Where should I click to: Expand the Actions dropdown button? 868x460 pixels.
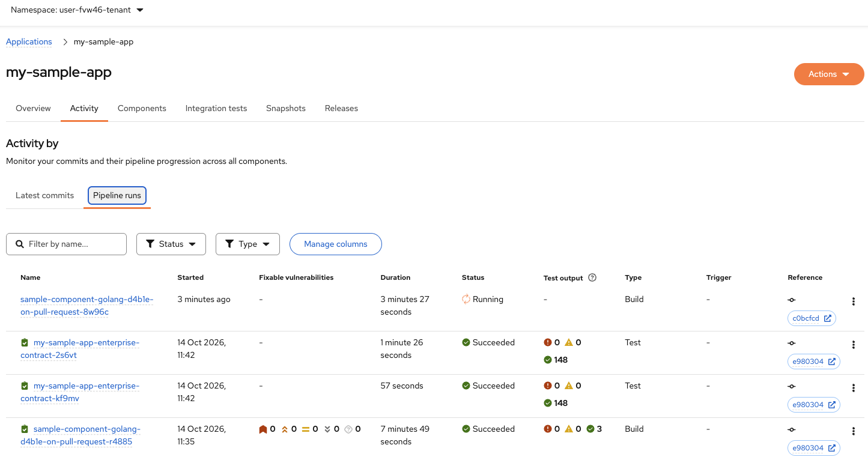tap(829, 74)
